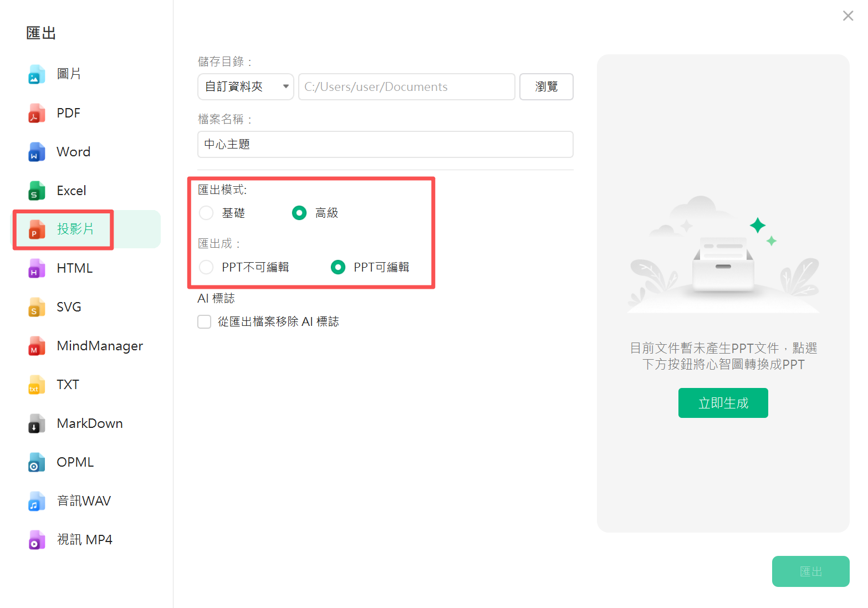
Task: Open the OPML export option
Action: 75,462
